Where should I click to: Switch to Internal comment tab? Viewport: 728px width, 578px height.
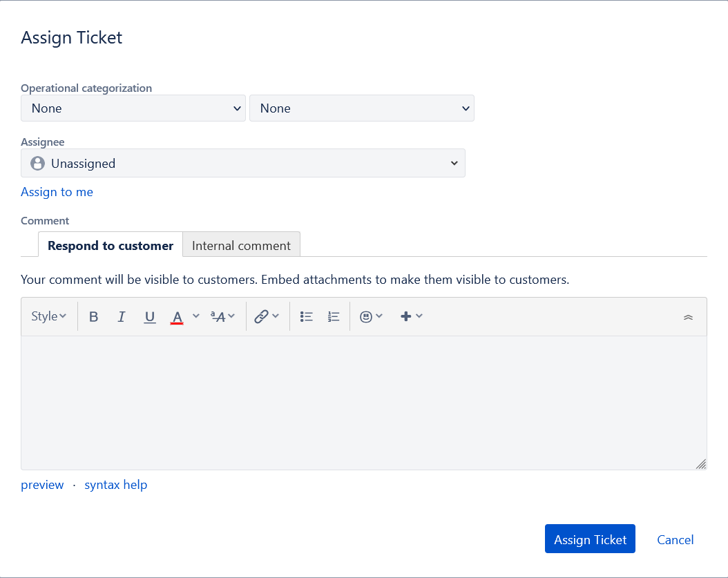click(242, 245)
